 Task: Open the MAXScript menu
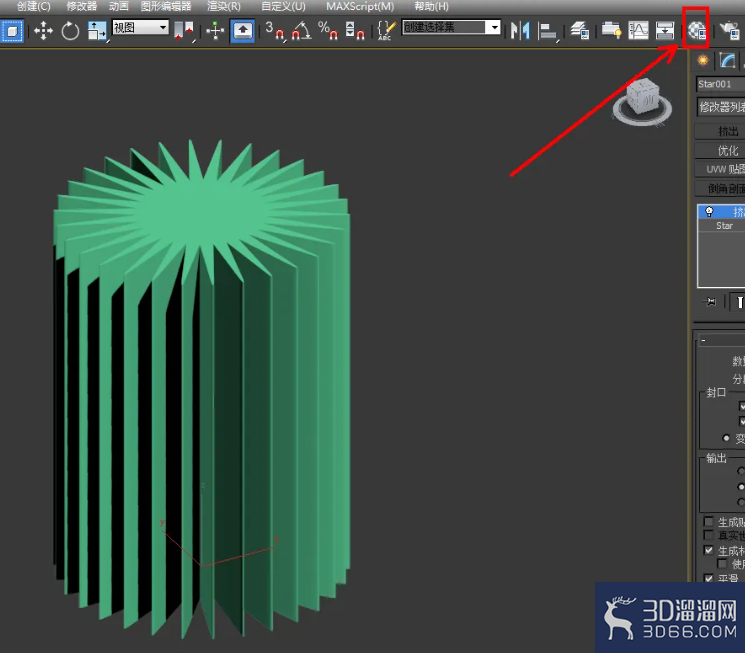[x=360, y=6]
